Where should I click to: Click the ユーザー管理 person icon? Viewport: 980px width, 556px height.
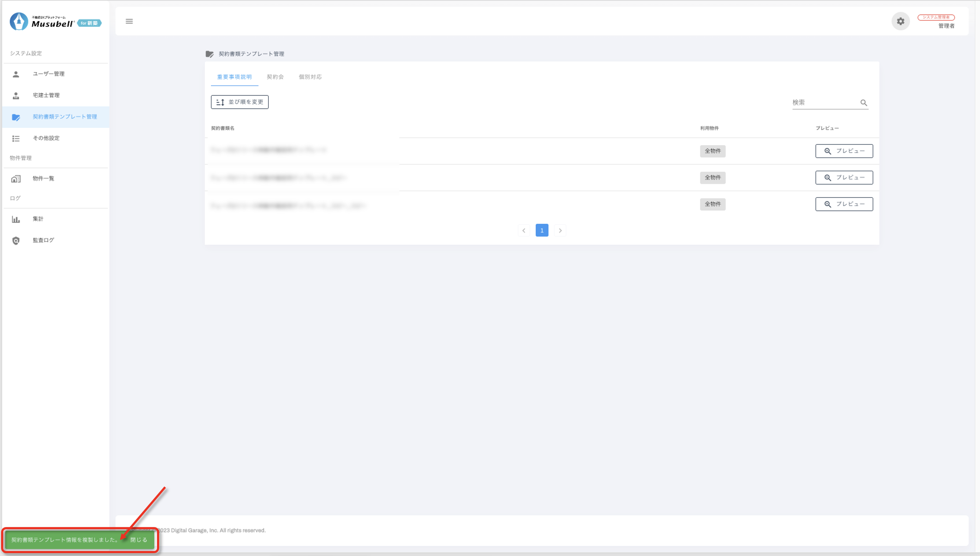pyautogui.click(x=16, y=74)
